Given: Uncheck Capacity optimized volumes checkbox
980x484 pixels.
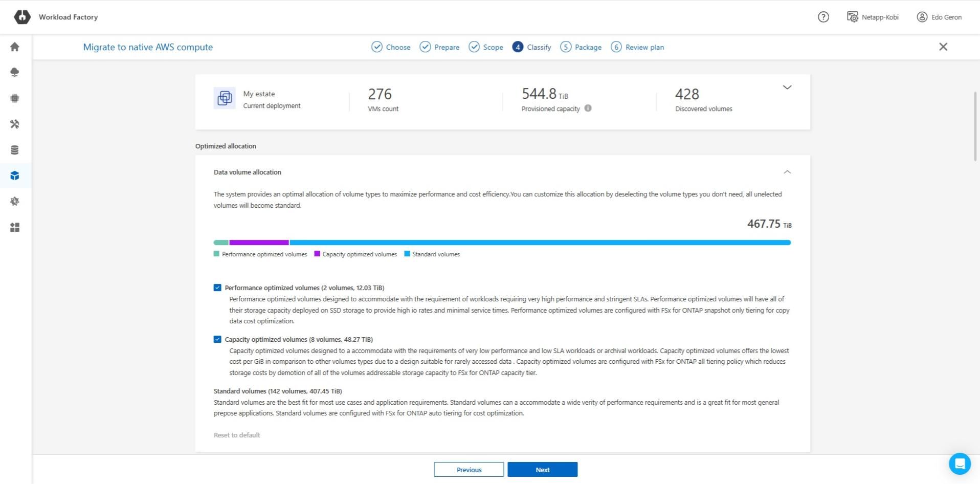Looking at the screenshot, I should pyautogui.click(x=217, y=339).
